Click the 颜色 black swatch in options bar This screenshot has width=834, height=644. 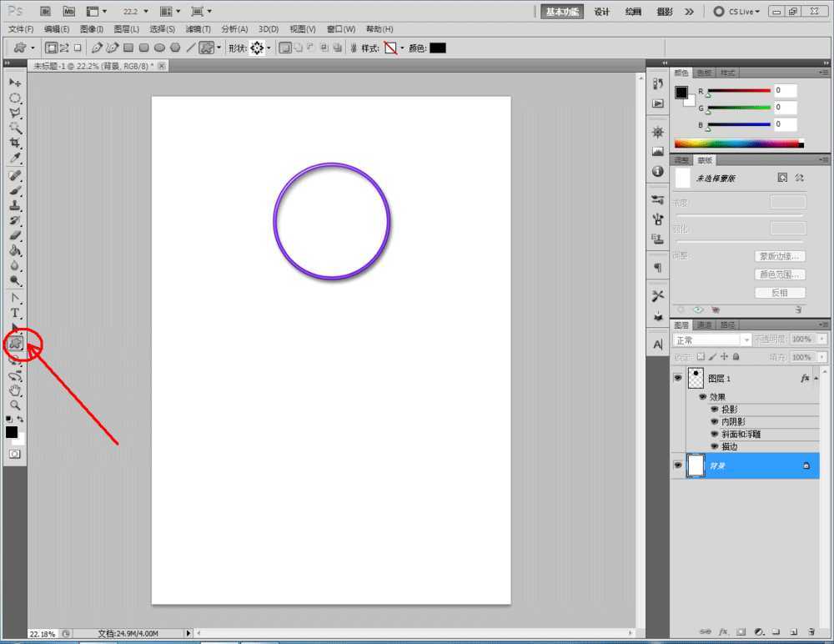(438, 48)
